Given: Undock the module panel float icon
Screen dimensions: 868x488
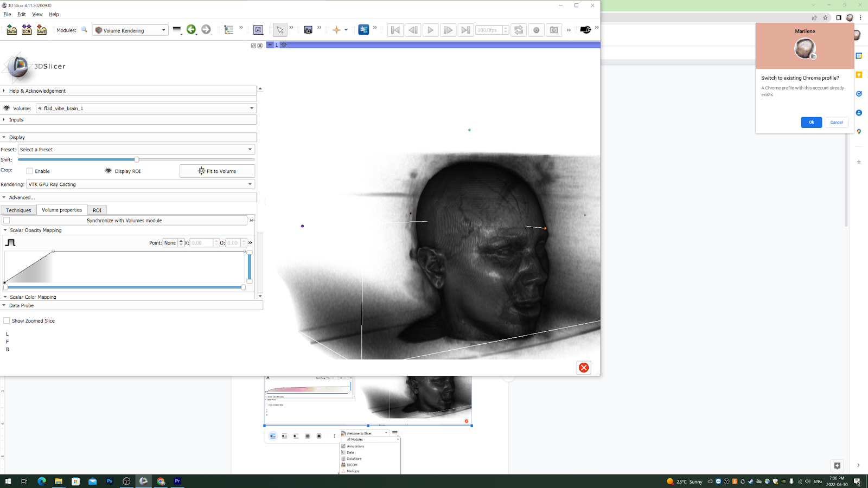Looking at the screenshot, I should (x=253, y=46).
